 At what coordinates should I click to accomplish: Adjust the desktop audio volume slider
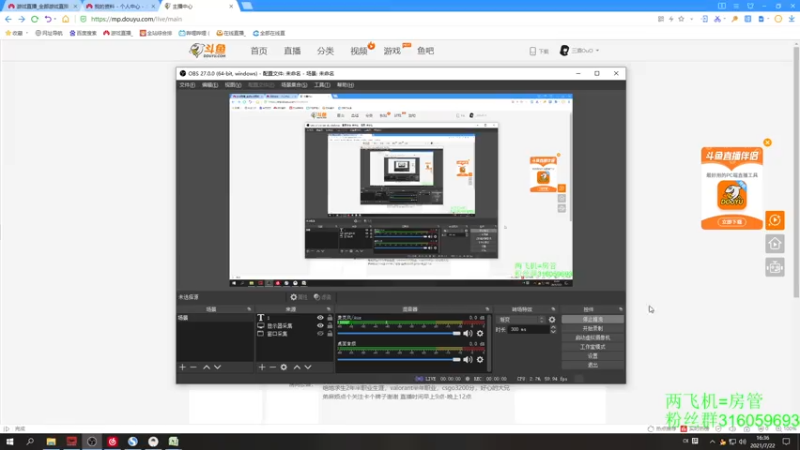tap(398, 359)
